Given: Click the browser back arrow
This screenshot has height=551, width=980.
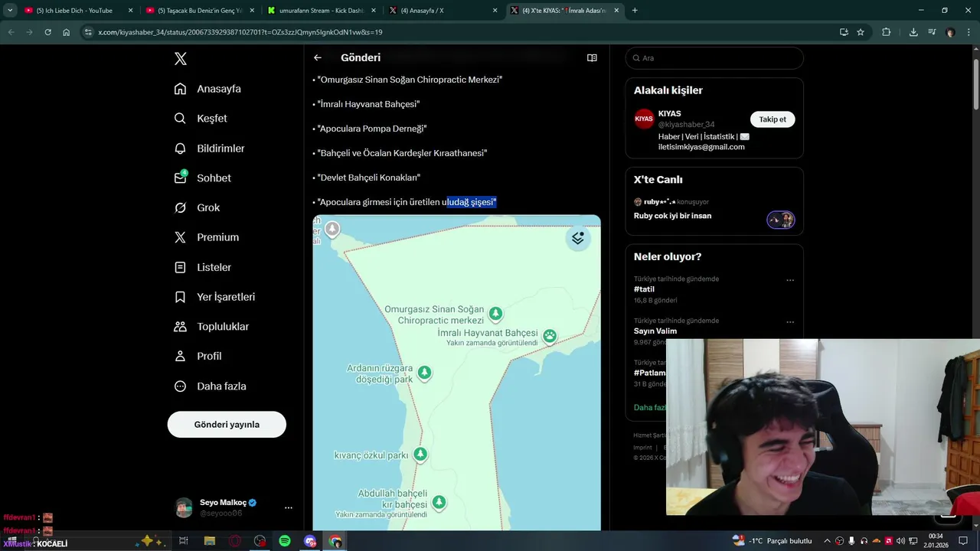Looking at the screenshot, I should tap(11, 32).
